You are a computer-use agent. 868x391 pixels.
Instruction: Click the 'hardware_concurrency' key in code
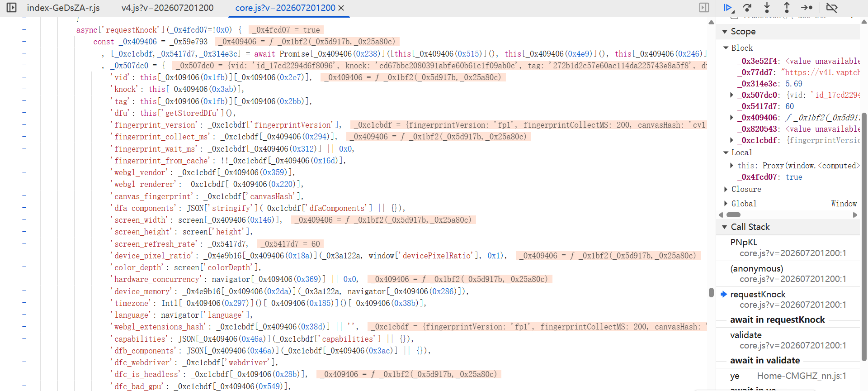pos(156,279)
